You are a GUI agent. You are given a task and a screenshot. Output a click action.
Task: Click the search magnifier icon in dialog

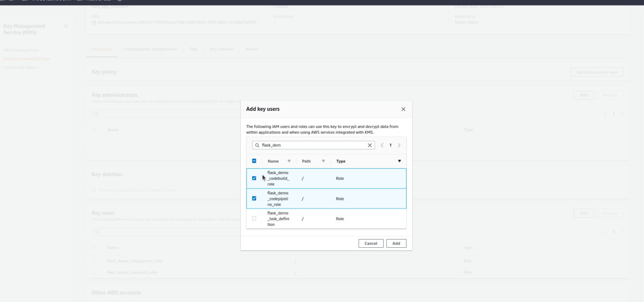click(x=257, y=145)
